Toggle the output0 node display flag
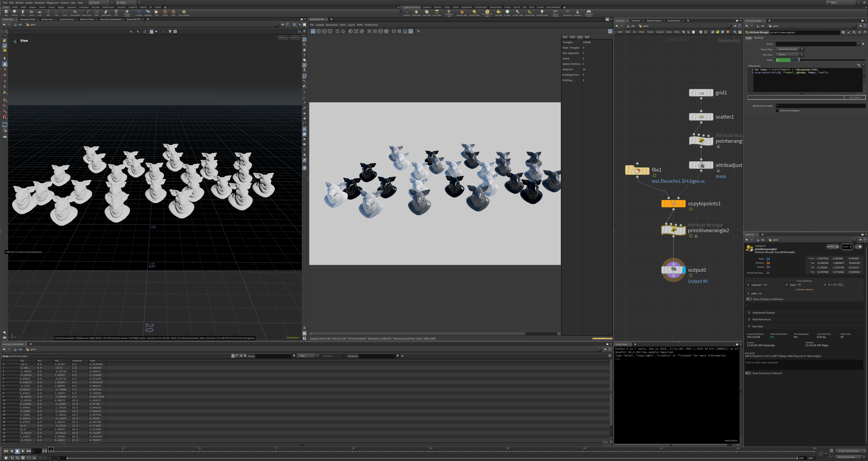 point(684,270)
